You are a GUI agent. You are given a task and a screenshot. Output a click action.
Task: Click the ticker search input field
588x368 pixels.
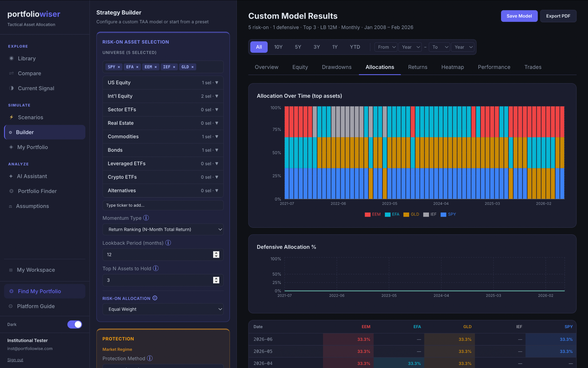(x=163, y=205)
